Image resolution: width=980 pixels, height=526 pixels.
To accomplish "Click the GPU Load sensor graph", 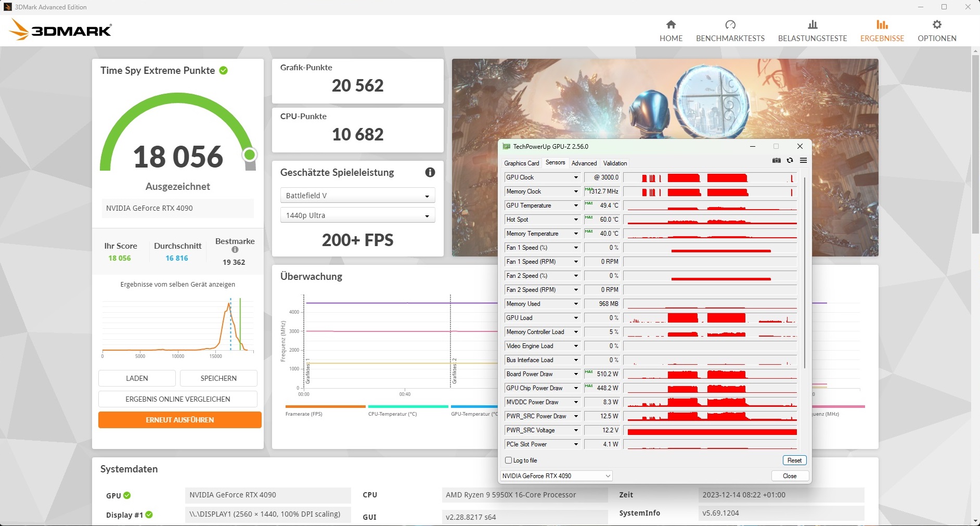I will (711, 318).
